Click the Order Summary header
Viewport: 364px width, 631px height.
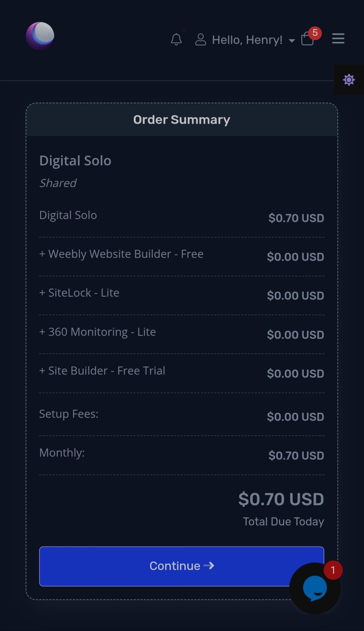point(181,119)
